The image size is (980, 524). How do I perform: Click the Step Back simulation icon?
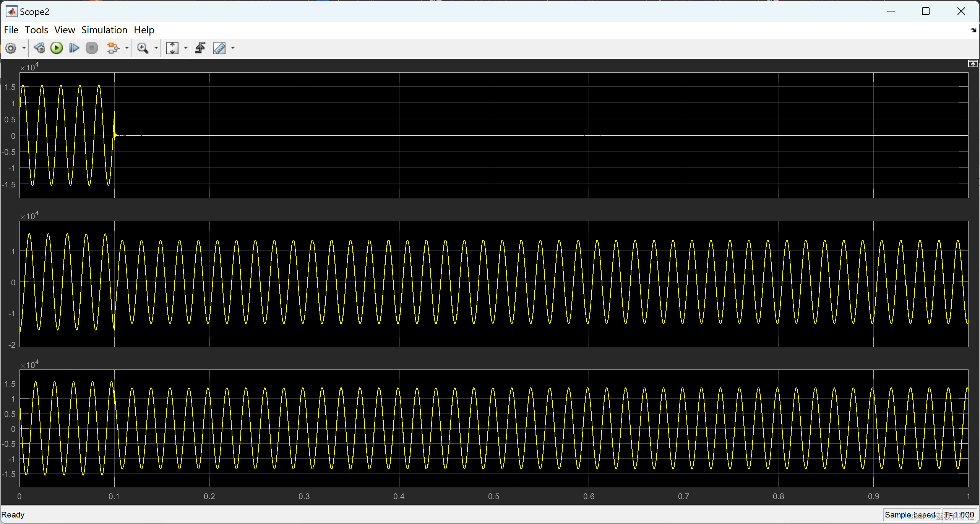point(39,48)
